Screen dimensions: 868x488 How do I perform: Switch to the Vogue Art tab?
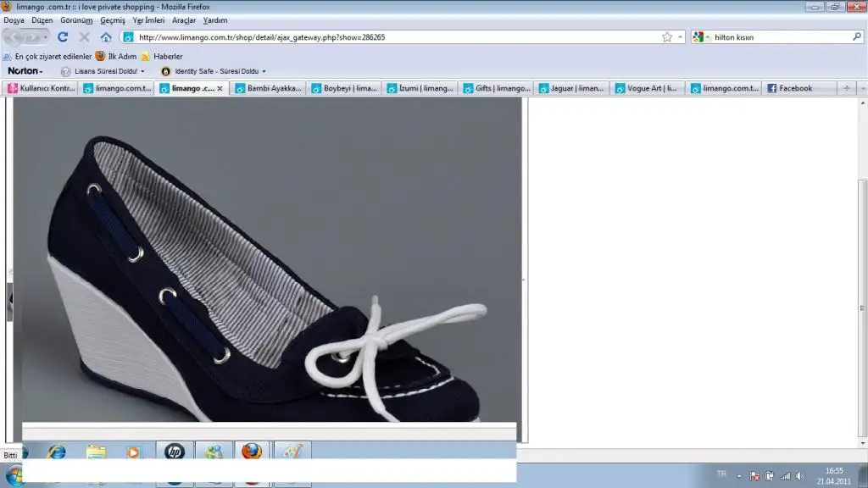tap(649, 88)
